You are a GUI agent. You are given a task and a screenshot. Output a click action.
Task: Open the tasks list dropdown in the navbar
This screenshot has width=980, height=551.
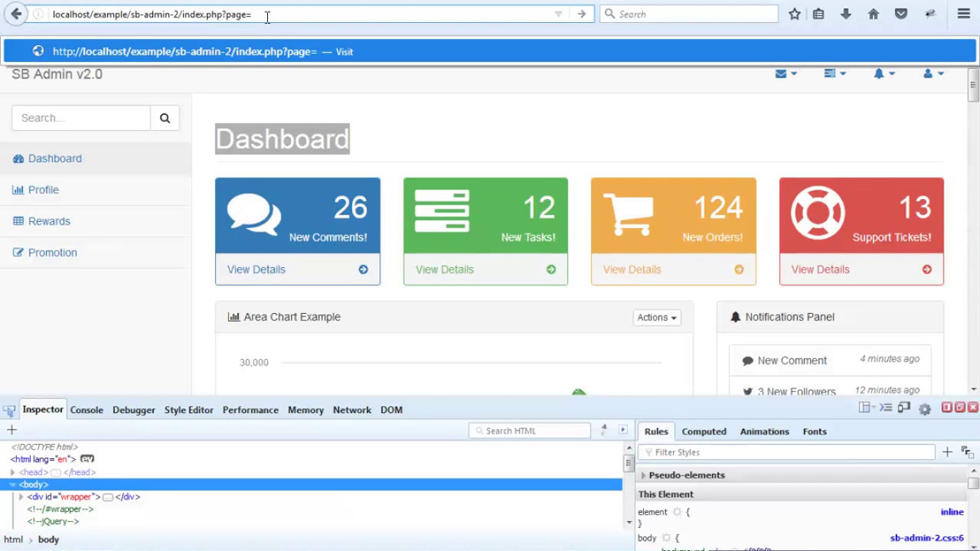[835, 73]
